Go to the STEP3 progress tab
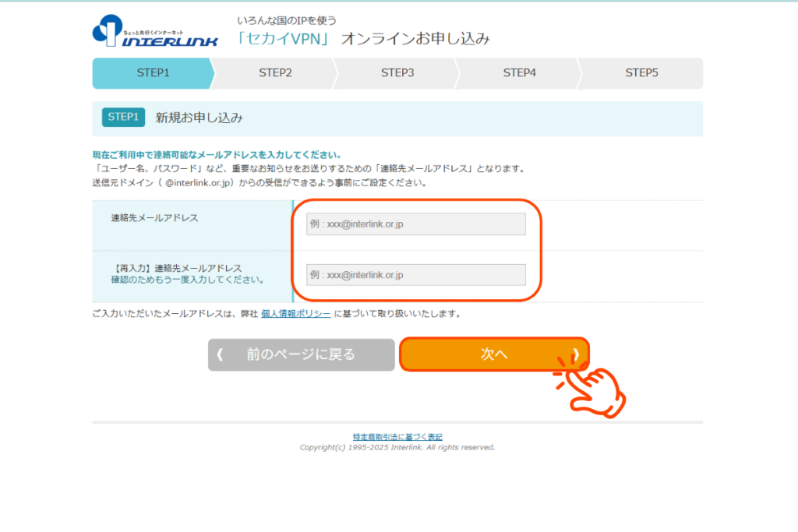The height and width of the screenshot is (532, 798). pyautogui.click(x=397, y=73)
